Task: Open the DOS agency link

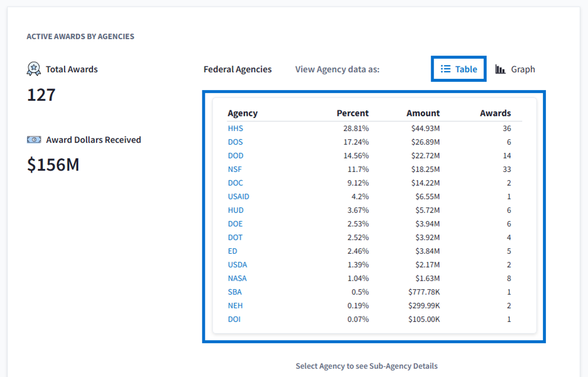Action: (x=235, y=142)
